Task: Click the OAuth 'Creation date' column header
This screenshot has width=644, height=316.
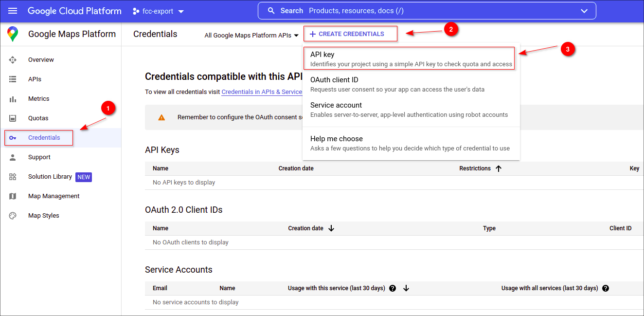Action: click(305, 228)
